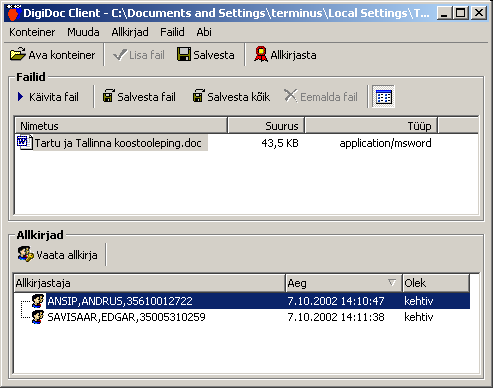This screenshot has height=388, width=493.
Task: Select signature ANSIP,ANDRUS,35610012722
Action: [120, 301]
